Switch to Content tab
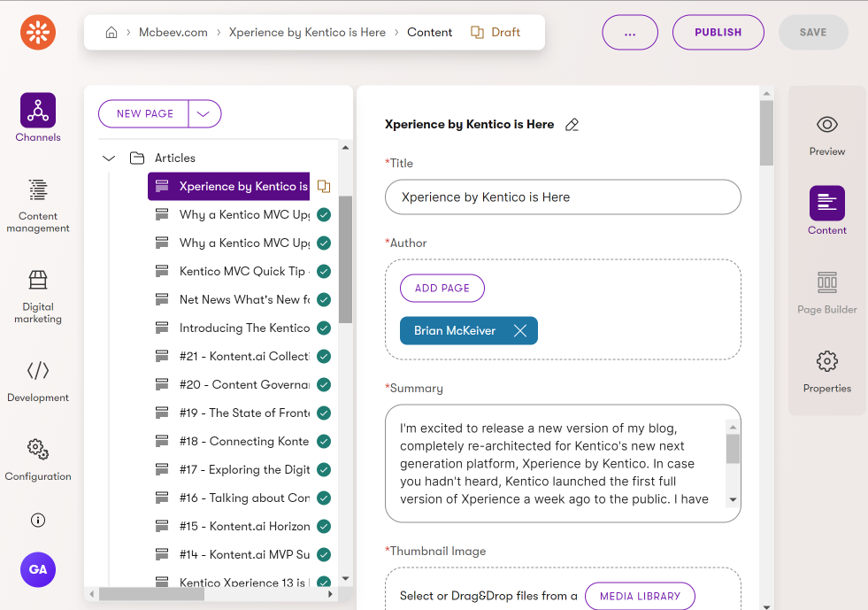This screenshot has height=610, width=868. [827, 211]
